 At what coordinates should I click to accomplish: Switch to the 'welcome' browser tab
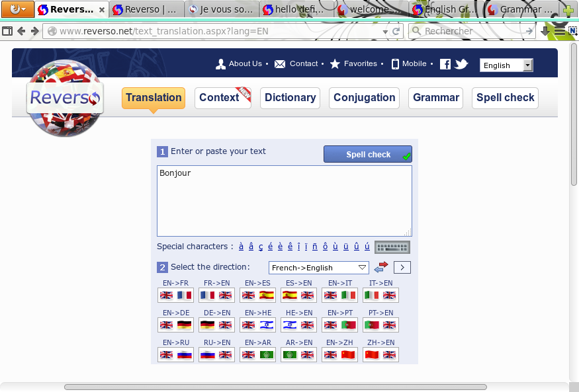click(371, 10)
